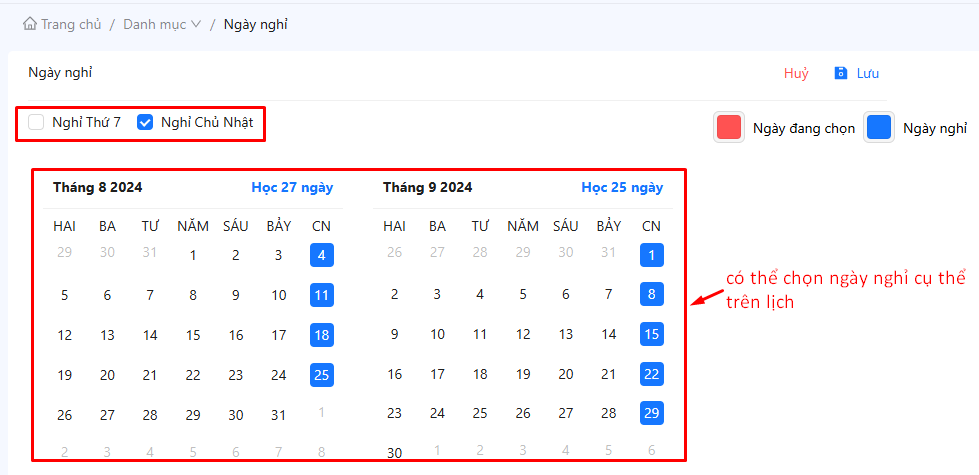Screen dimensions: 979x475
Task: Click the Huỷ button
Action: [796, 73]
